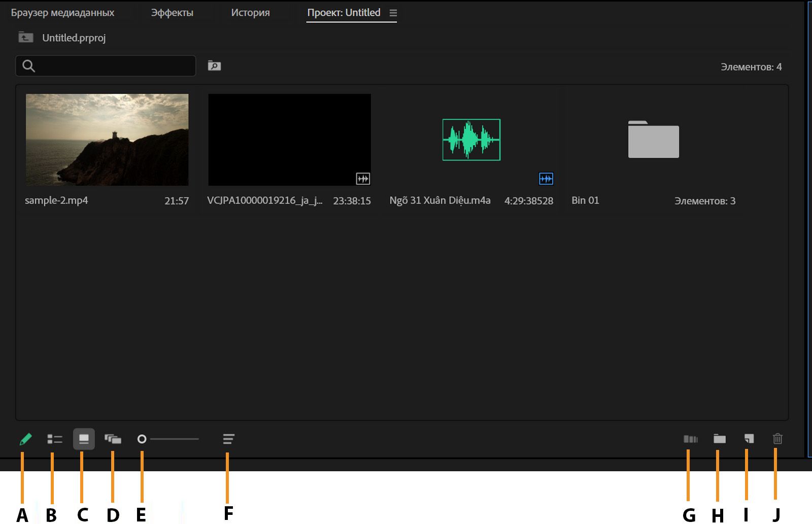
Task: Switch to Icon View
Action: click(84, 439)
